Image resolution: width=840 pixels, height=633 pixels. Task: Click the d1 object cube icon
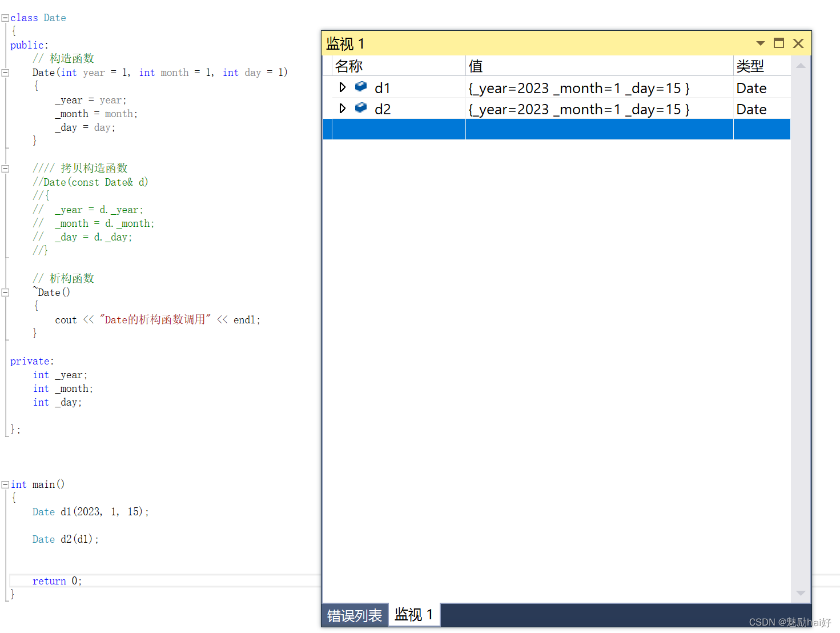361,87
